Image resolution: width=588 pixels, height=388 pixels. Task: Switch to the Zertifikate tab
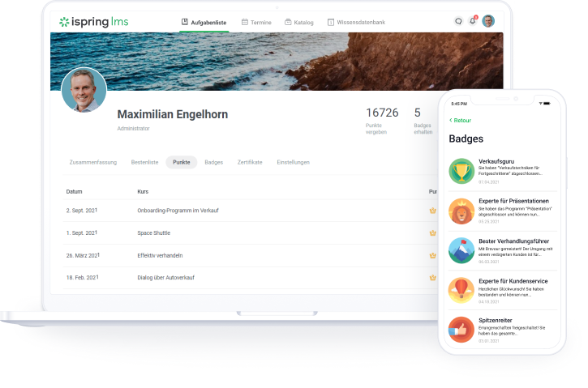point(250,162)
